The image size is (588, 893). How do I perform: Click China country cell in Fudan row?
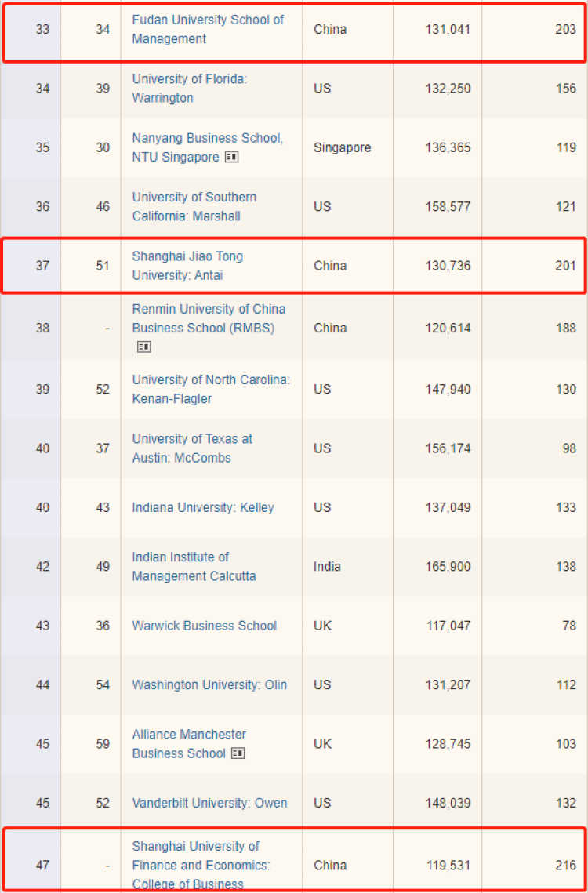click(x=330, y=29)
